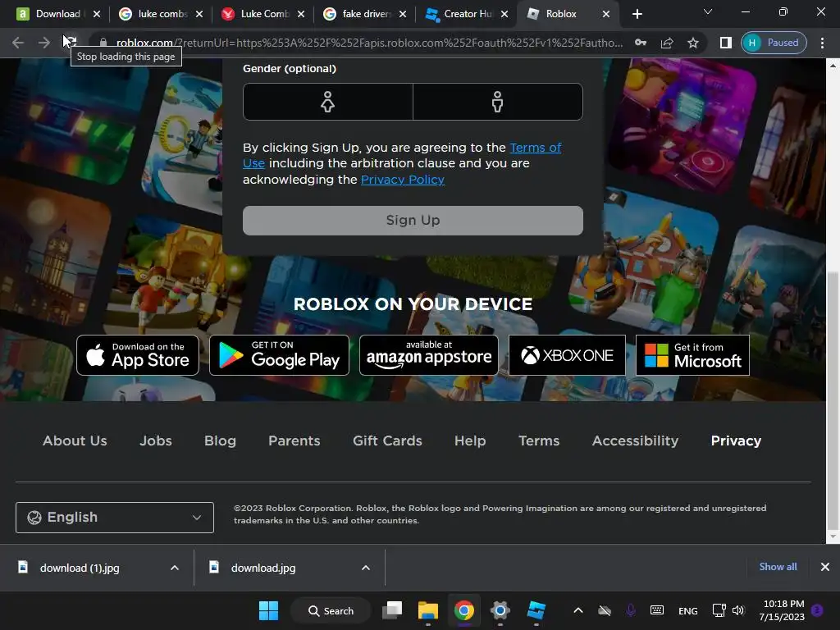Open the purple notification badge icon
840x630 pixels.
tap(818, 610)
